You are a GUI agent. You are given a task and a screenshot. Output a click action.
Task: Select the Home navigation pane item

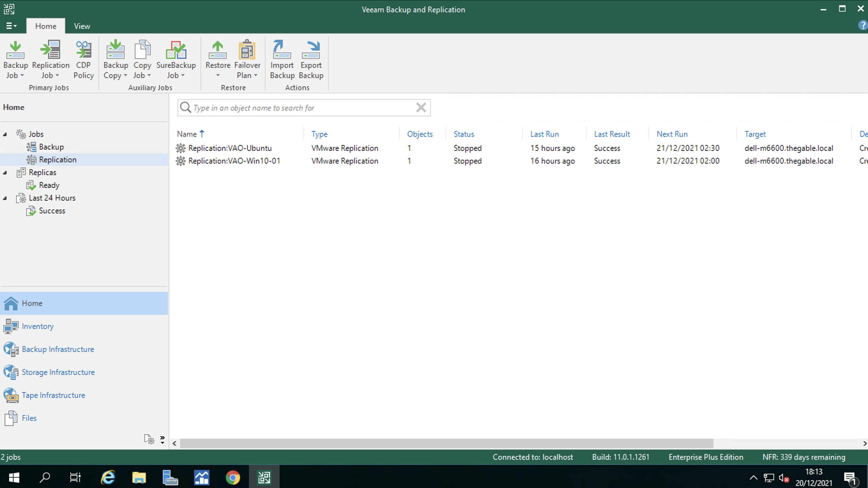pyautogui.click(x=84, y=303)
